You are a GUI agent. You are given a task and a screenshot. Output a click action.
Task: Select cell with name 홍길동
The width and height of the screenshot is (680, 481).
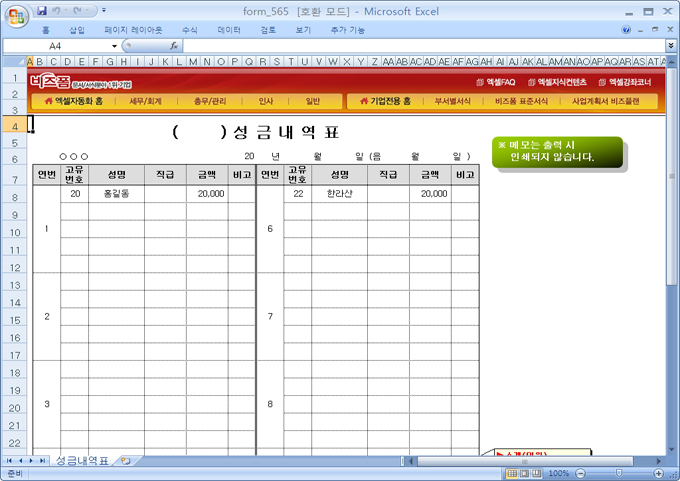pyautogui.click(x=116, y=194)
